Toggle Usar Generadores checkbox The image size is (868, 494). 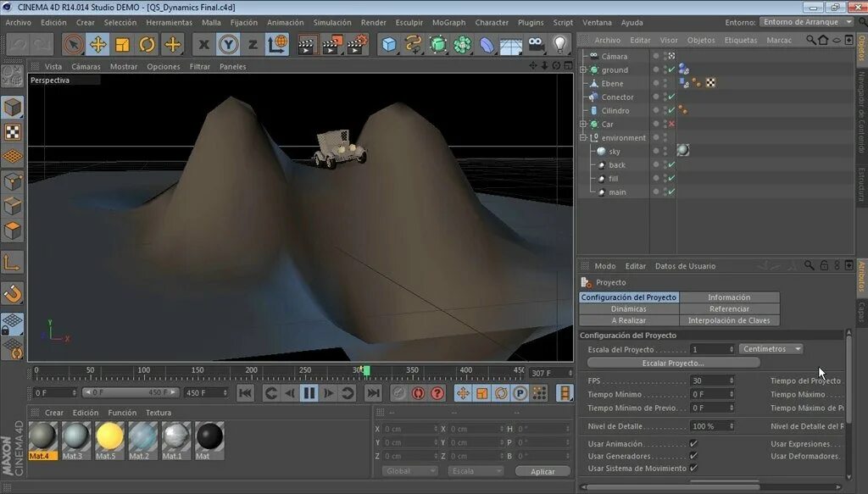tap(693, 456)
